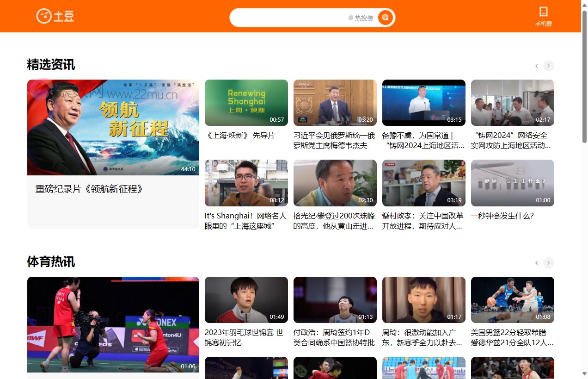Open the It's Shanghai video thumbnail
This screenshot has width=588, height=379.
tap(246, 183)
